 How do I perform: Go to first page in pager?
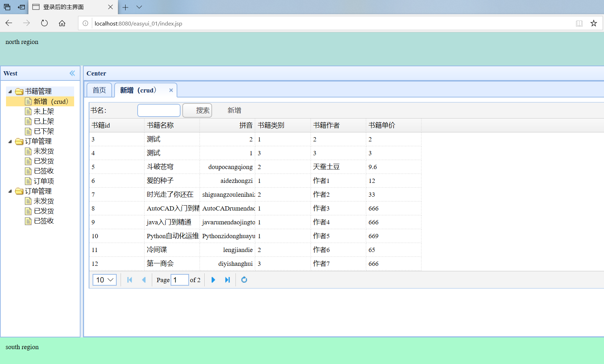click(x=129, y=280)
